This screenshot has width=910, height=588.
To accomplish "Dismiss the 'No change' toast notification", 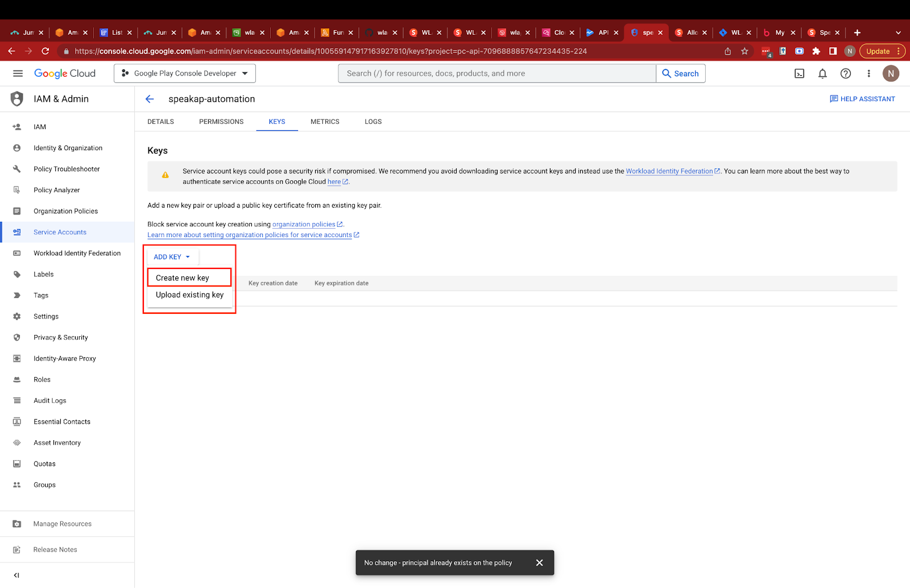I will coord(539,562).
